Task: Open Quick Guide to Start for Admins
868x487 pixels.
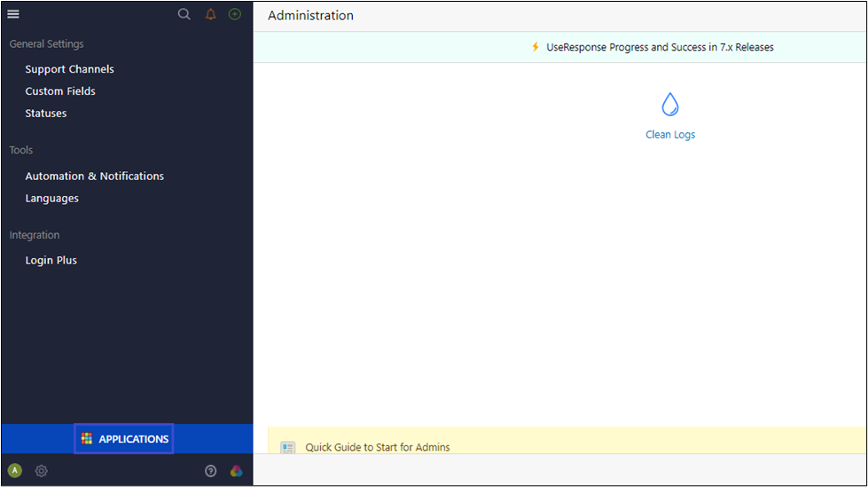Action: pos(377,447)
